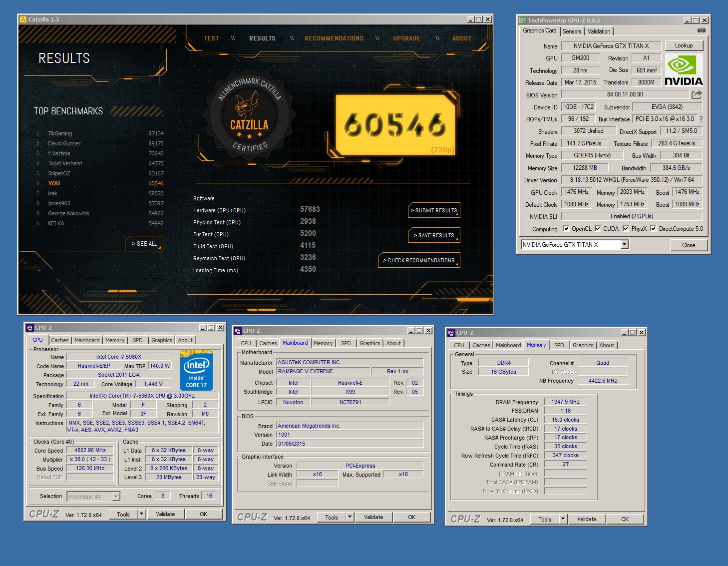Click the Check Recommendations button

tap(419, 260)
